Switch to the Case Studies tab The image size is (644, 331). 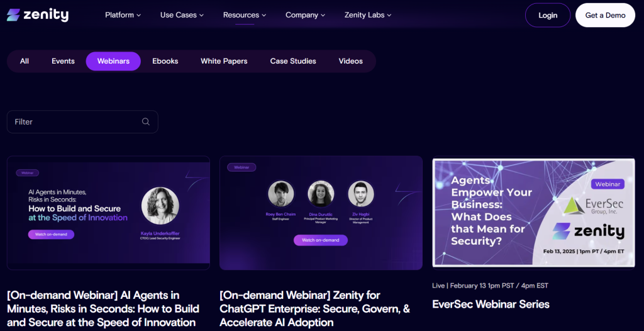coord(293,61)
